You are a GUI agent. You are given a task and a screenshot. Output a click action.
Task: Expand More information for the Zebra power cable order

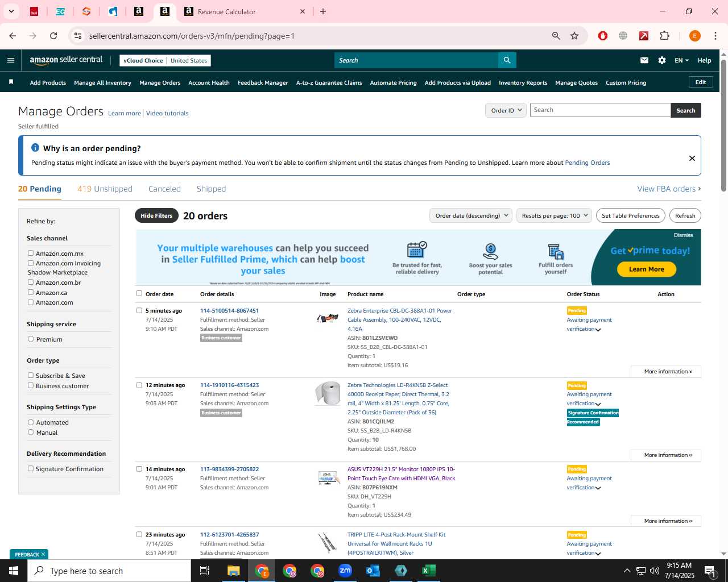(x=666, y=372)
